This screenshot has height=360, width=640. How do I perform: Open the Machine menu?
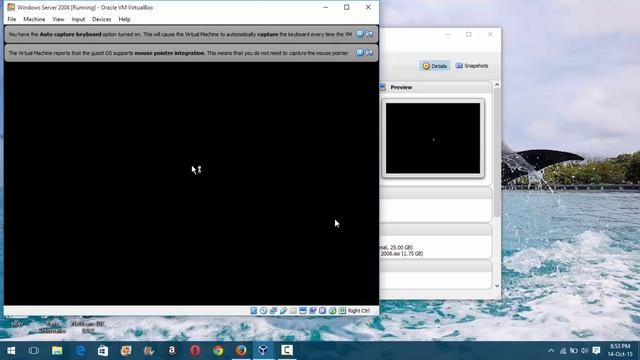tap(34, 19)
